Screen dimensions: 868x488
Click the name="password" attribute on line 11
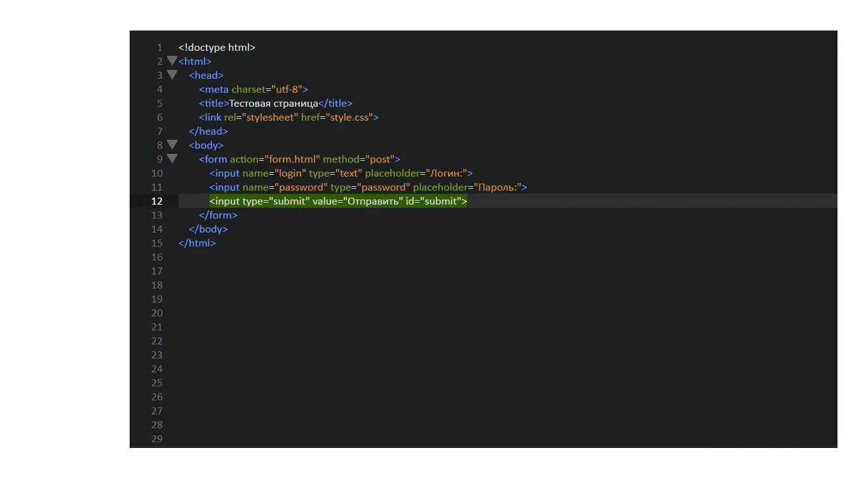click(285, 187)
